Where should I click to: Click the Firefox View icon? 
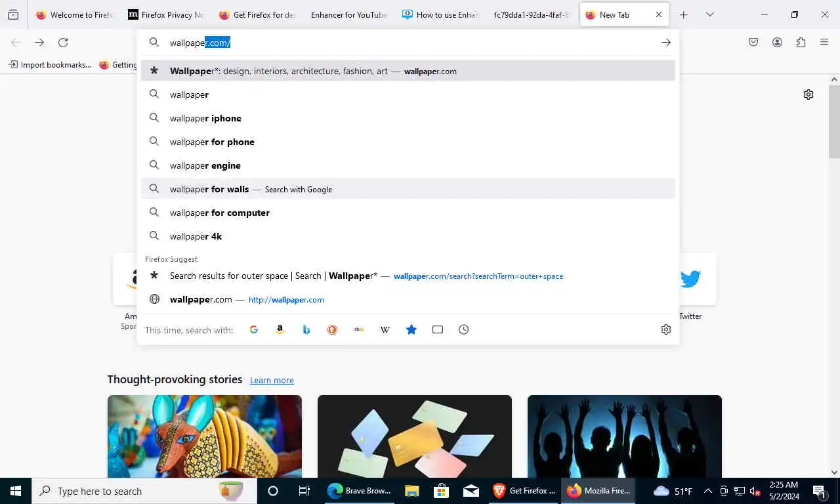coord(13,14)
